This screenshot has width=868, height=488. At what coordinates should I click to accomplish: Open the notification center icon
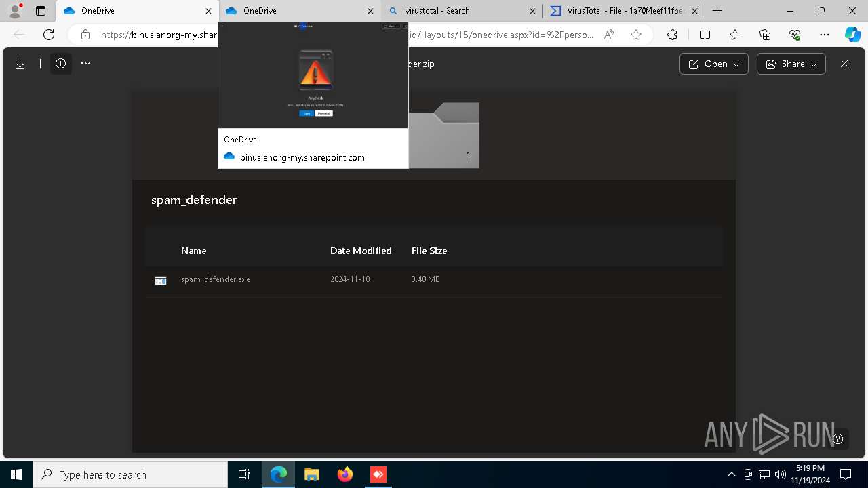pyautogui.click(x=846, y=474)
